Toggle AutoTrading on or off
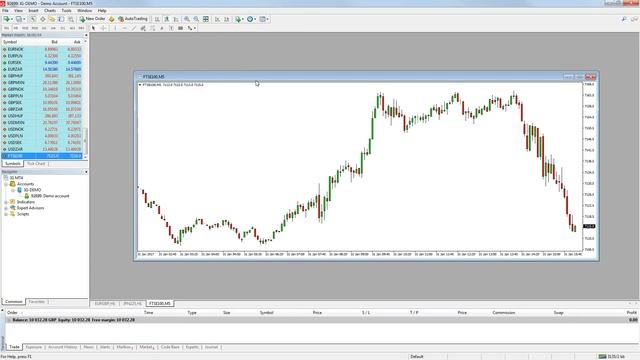The height and width of the screenshot is (360, 640). (133, 19)
